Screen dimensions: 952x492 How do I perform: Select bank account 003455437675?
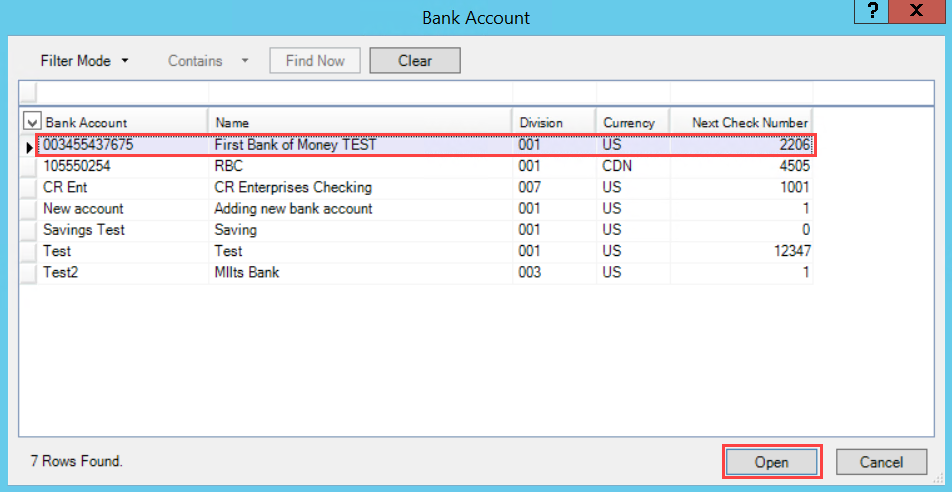[x=88, y=145]
